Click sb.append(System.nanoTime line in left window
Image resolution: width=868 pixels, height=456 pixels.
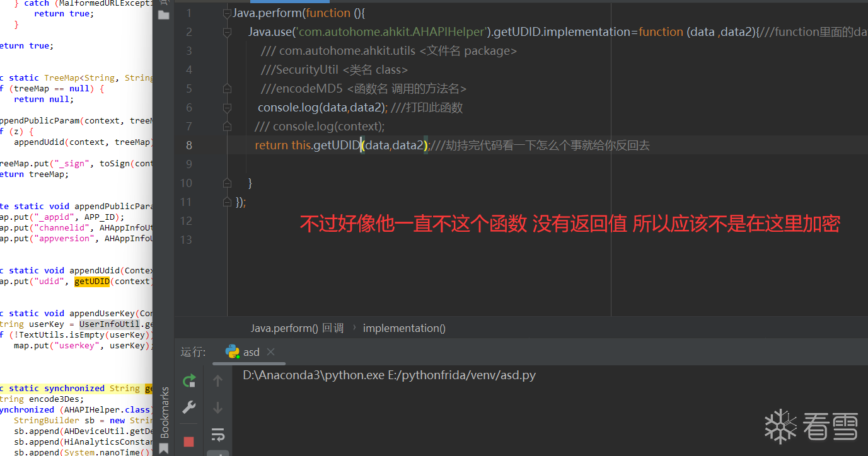click(x=83, y=452)
